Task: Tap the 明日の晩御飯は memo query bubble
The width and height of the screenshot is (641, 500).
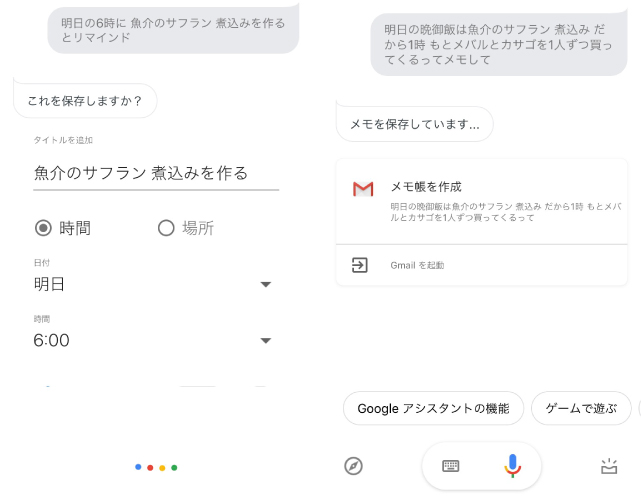Action: pyautogui.click(x=499, y=44)
